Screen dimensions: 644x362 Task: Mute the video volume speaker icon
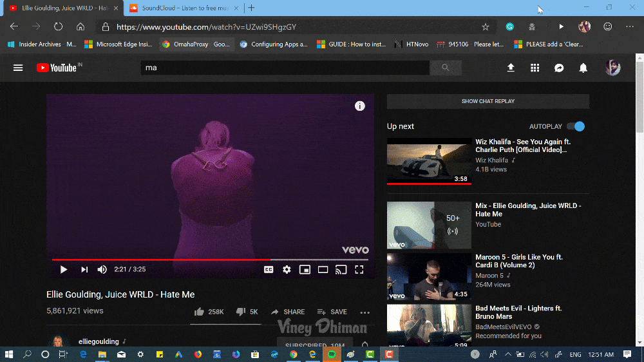pos(102,269)
